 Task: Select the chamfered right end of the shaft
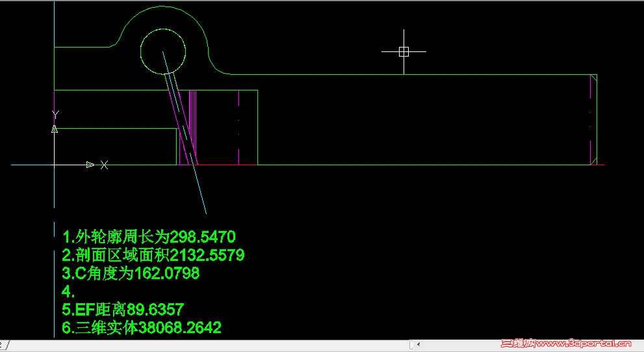[x=593, y=120]
